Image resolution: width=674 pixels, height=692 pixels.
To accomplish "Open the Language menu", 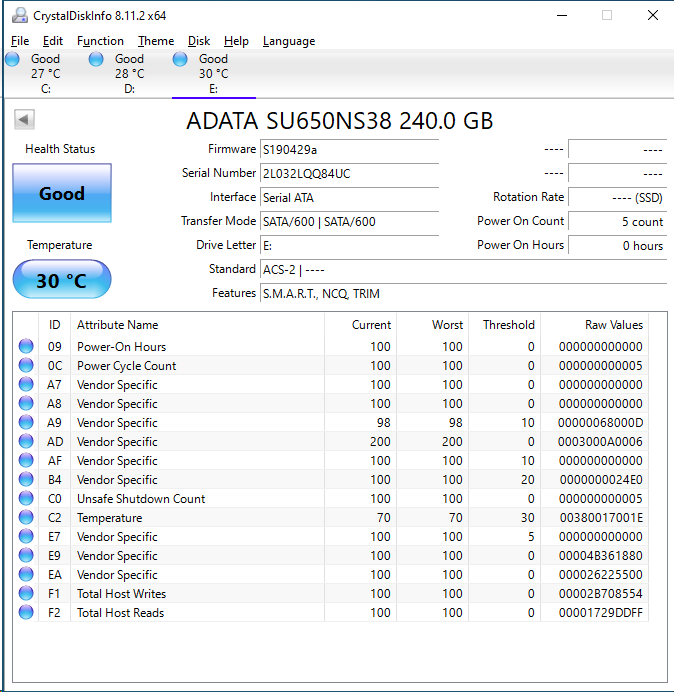I will (x=289, y=41).
